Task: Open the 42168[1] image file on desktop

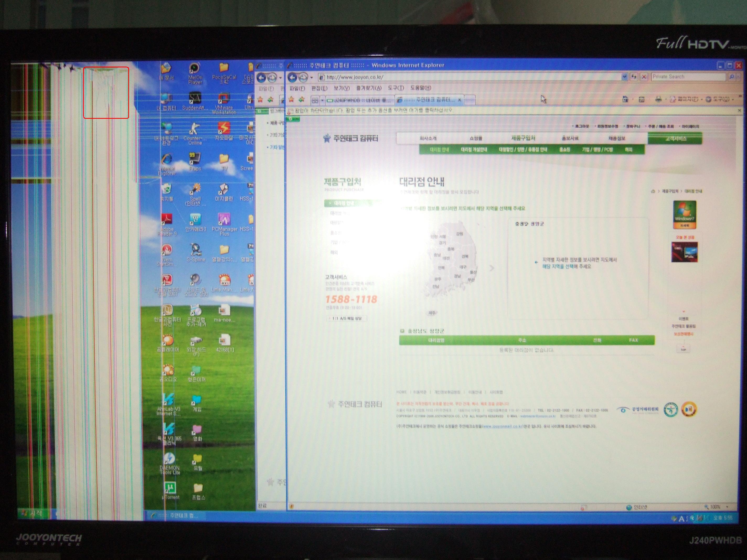Action: click(225, 343)
